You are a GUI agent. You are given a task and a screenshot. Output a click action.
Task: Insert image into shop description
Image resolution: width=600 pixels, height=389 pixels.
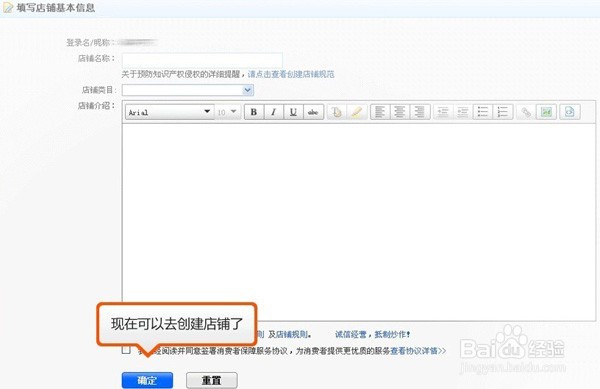click(546, 112)
